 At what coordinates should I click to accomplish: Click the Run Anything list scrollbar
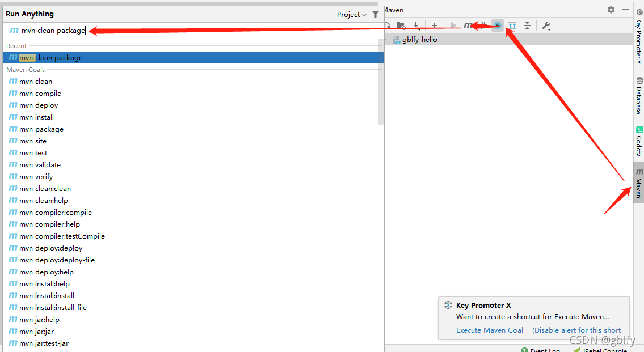point(381,82)
